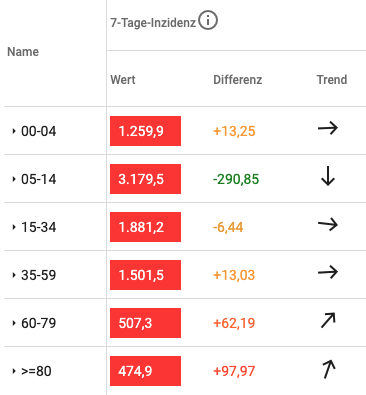
Task: Sort by the Wert column header
Action: [x=123, y=80]
